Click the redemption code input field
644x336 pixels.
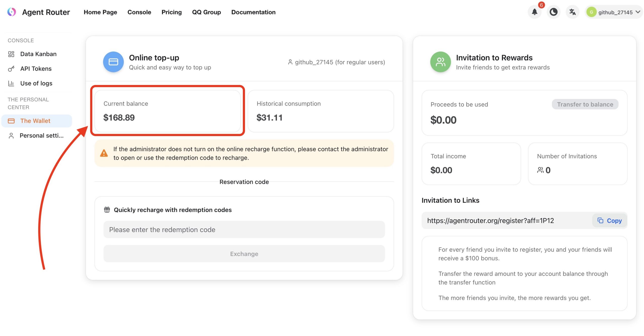[244, 230]
